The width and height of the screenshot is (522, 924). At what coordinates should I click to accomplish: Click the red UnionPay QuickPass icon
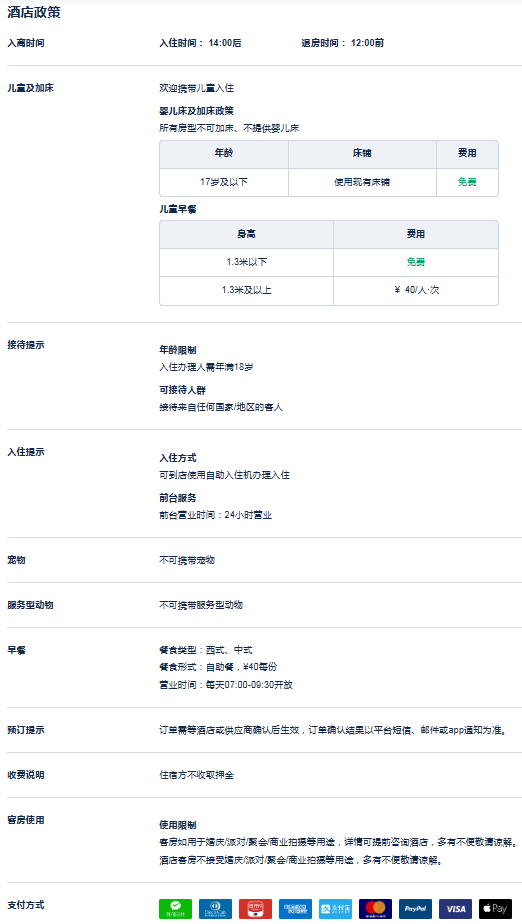coord(255,909)
